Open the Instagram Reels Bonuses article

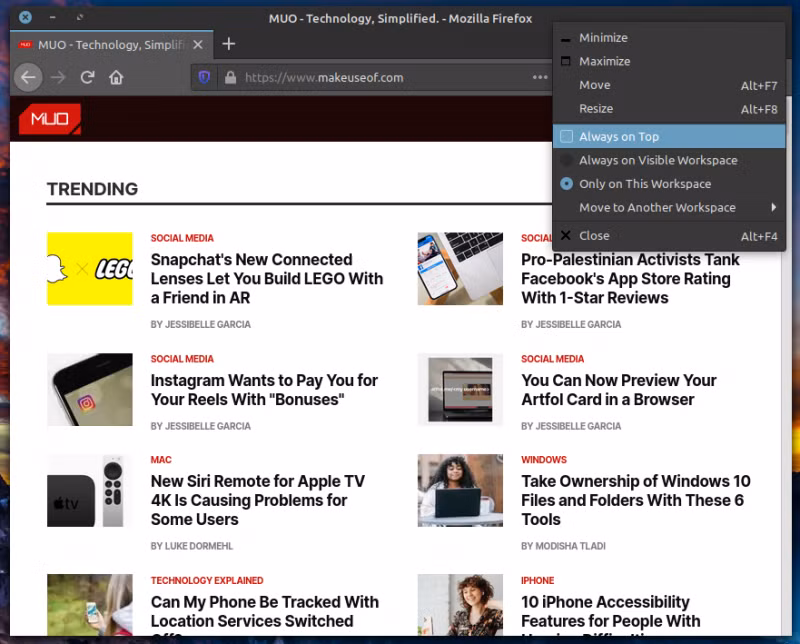[x=264, y=390]
